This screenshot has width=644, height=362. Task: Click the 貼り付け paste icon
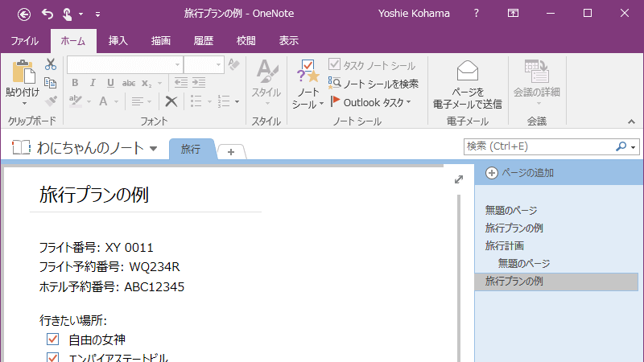point(23,72)
